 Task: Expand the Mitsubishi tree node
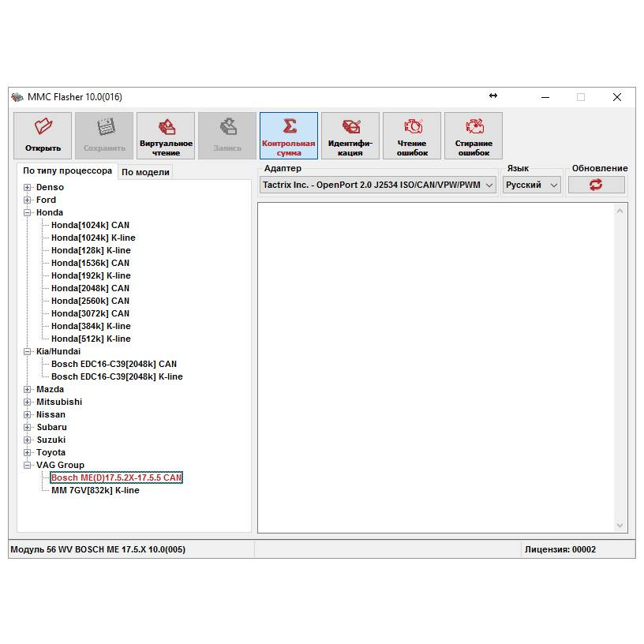pos(28,402)
